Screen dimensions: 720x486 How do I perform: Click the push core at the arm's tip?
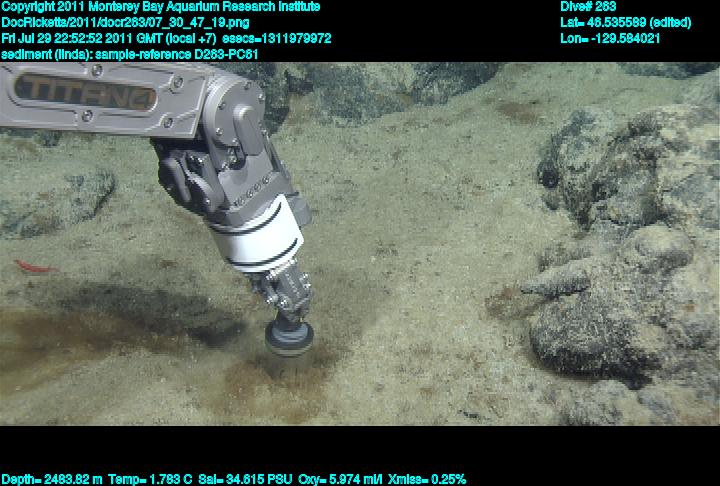pyautogui.click(x=289, y=339)
